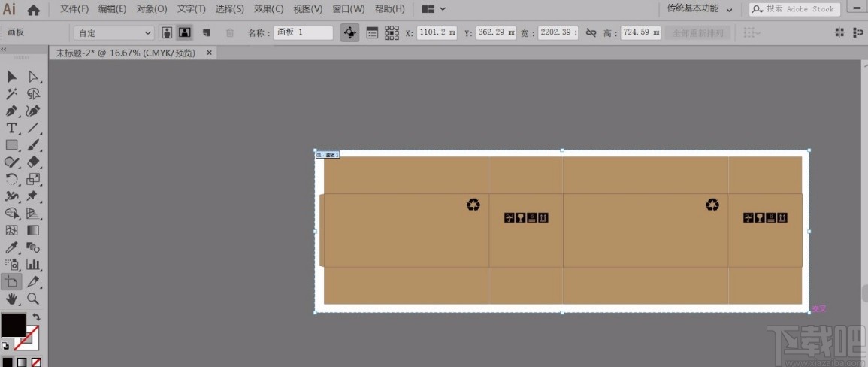Select the Column Graph tool

32,265
